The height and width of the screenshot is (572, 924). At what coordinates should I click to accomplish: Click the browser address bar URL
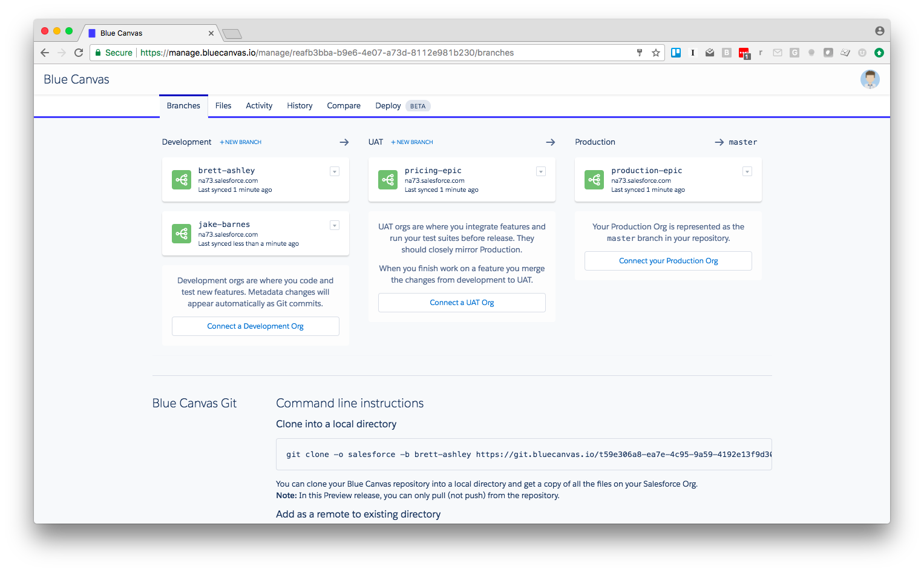pos(327,53)
